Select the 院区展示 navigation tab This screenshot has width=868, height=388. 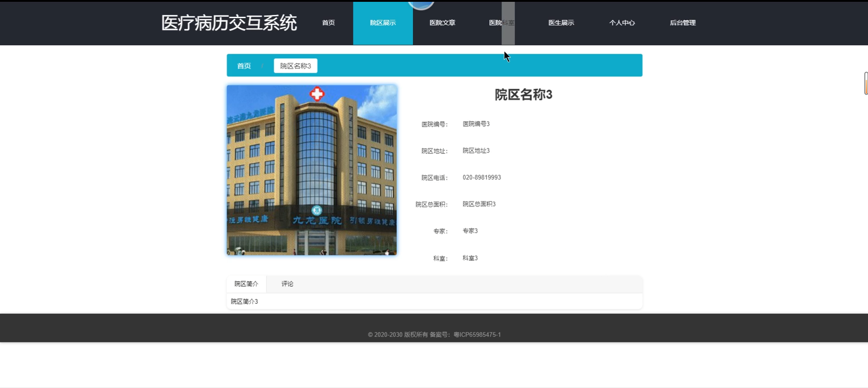383,23
